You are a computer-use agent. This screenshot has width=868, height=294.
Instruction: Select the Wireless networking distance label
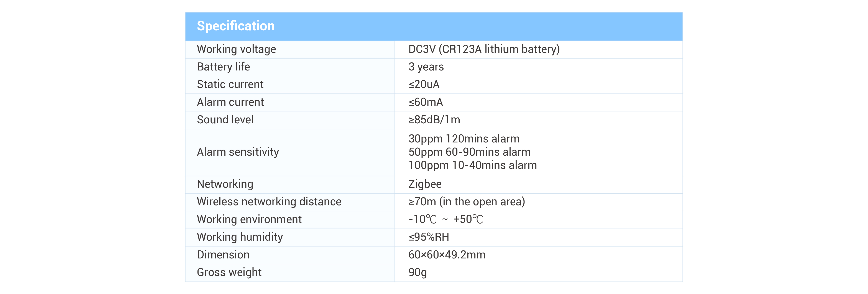(x=269, y=202)
